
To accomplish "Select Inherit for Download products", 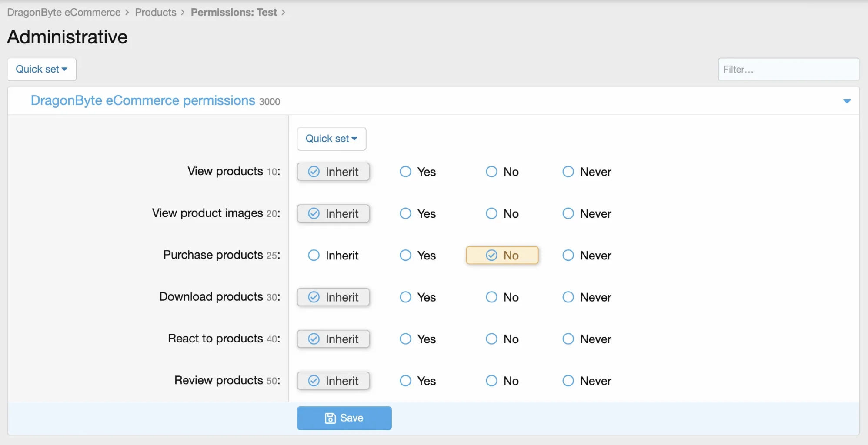I will (333, 297).
